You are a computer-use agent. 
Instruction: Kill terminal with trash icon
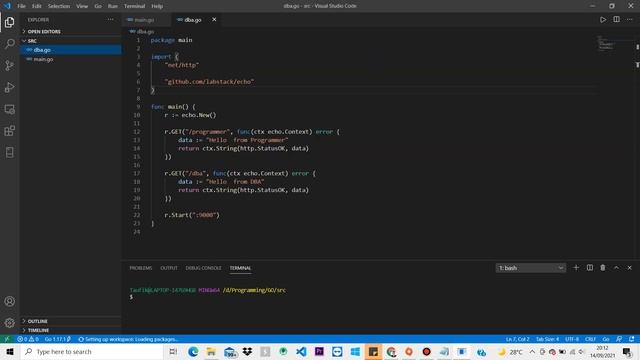603,268
